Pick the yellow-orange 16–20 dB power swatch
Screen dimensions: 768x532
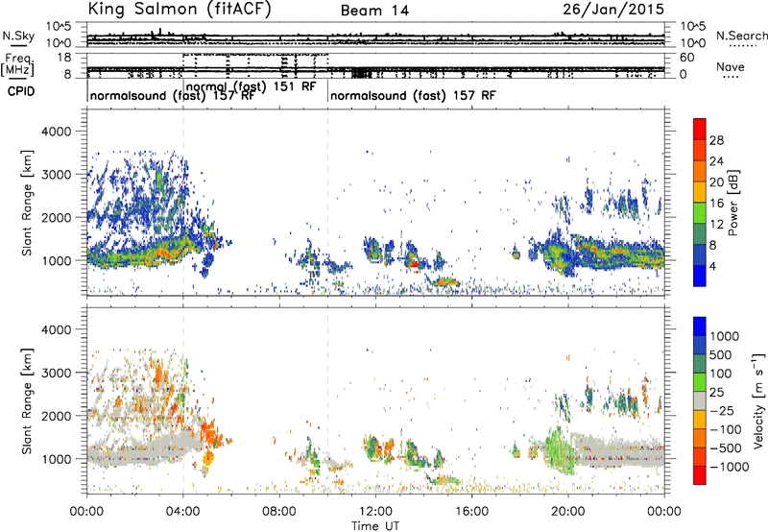coord(700,192)
